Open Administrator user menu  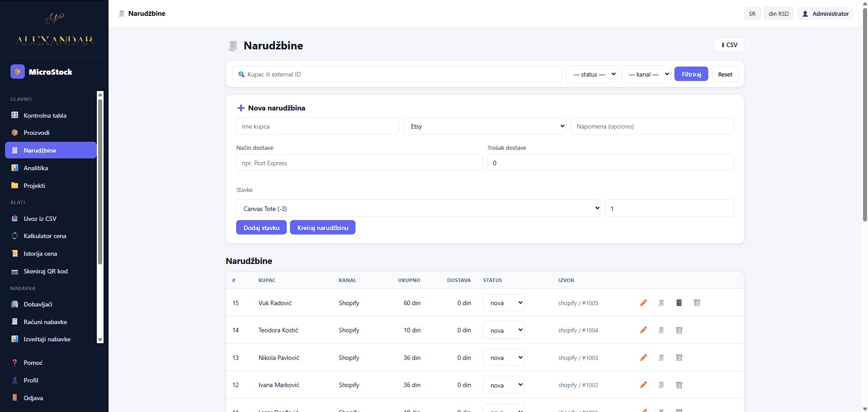pyautogui.click(x=825, y=14)
